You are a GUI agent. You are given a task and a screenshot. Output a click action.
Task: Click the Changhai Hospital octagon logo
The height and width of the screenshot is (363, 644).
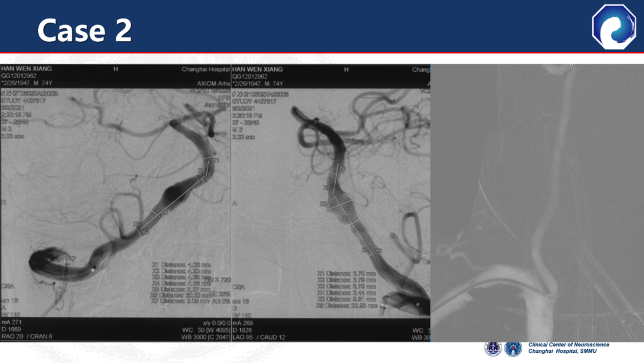(614, 27)
